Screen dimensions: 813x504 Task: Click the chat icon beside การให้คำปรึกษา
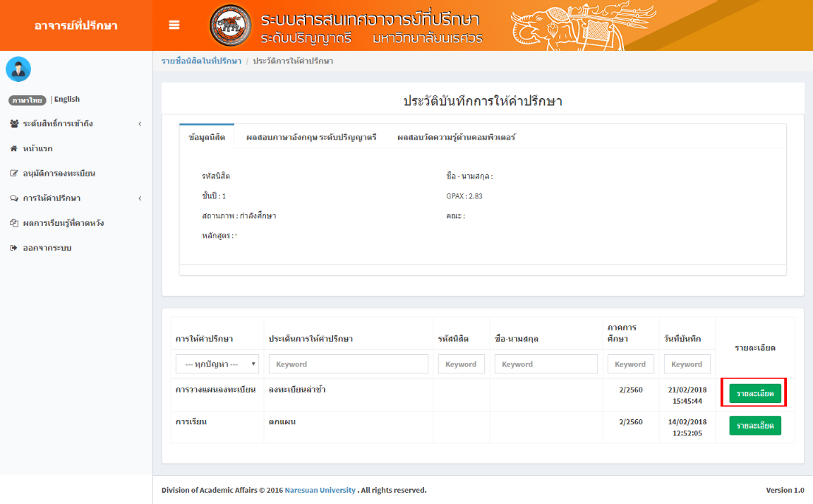click(13, 198)
